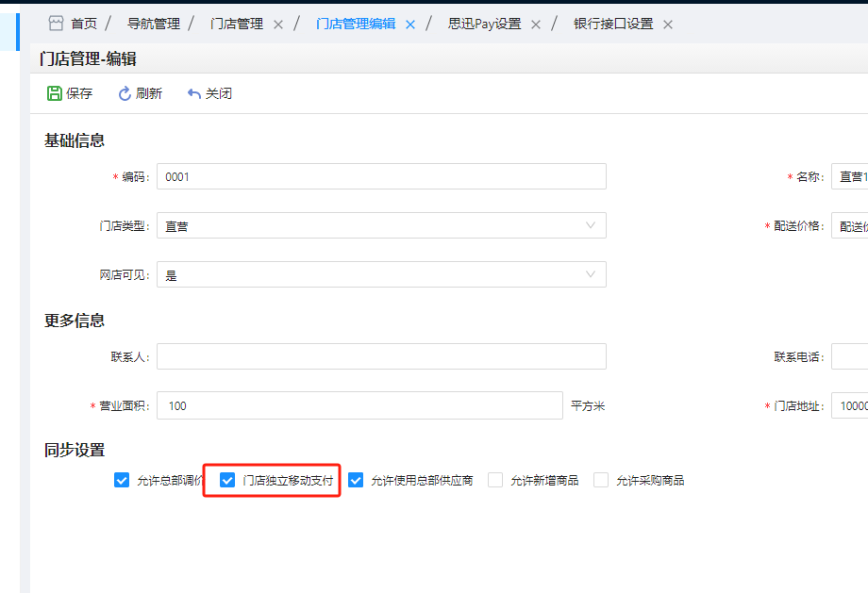Click the 允许使用总部供应商 label text
868x593 pixels.
(422, 480)
